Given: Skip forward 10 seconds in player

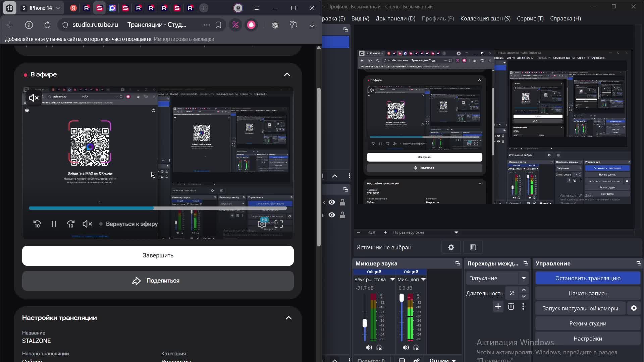Looking at the screenshot, I should pos(71,224).
